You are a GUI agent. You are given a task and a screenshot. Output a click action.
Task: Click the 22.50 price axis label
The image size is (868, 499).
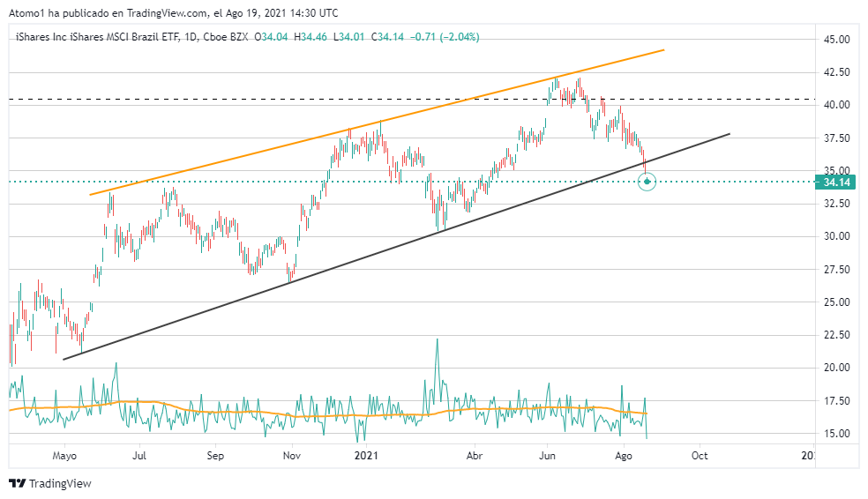pos(836,335)
